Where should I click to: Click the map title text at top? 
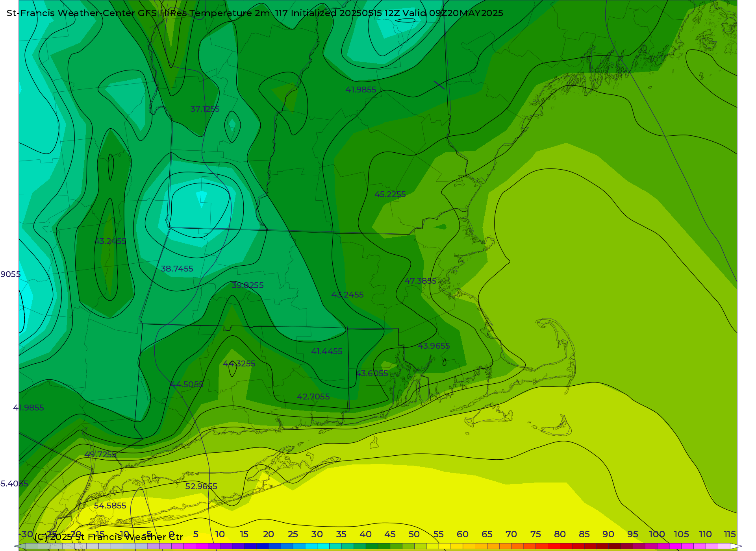point(255,13)
